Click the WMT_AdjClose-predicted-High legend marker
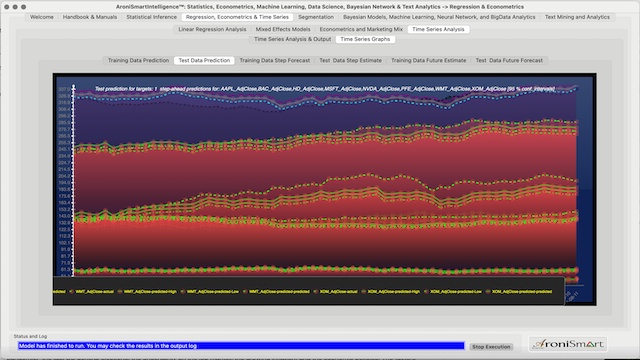Viewport: 640px width, 360px height. 120,291
